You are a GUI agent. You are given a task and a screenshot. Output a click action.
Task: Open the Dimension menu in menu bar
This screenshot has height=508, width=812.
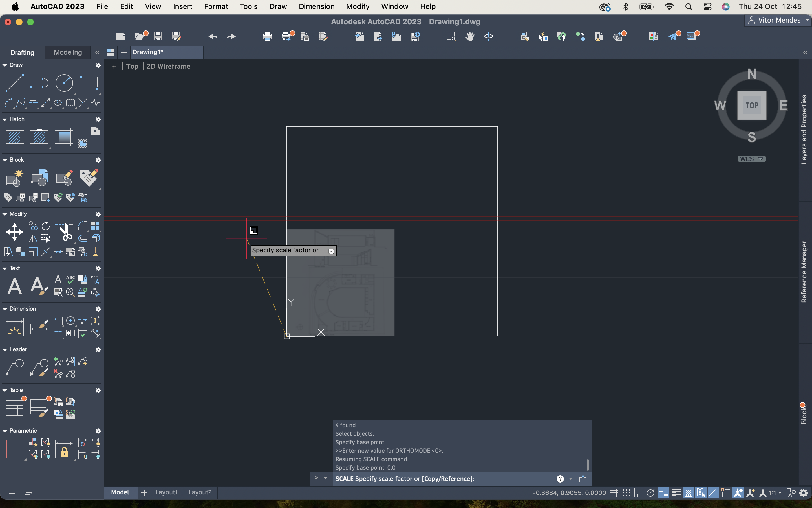[x=316, y=6]
